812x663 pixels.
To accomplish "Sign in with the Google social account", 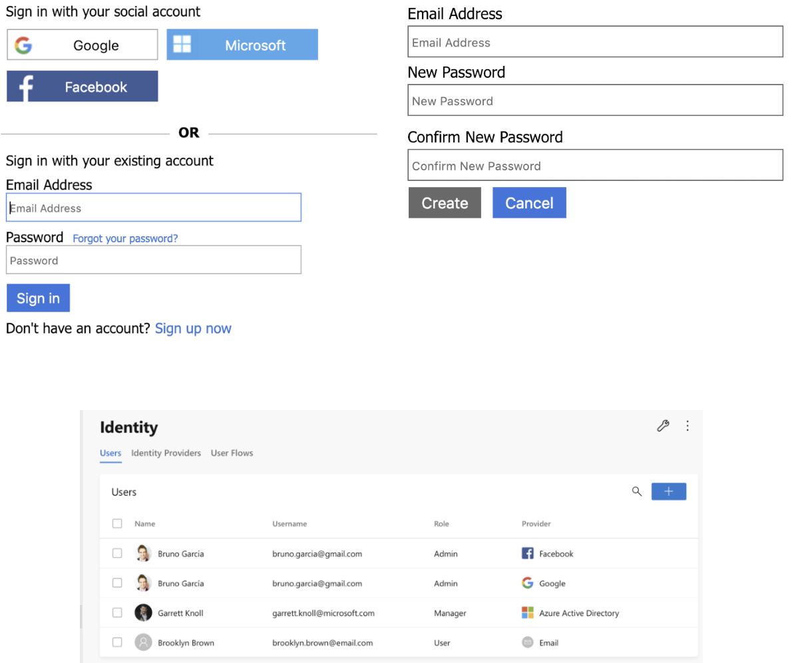I will [x=81, y=45].
